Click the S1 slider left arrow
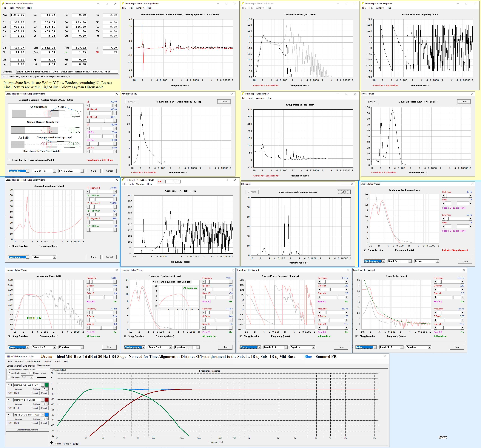Image resolution: width=481 pixels, height=448 pixels. pyautogui.click(x=88, y=105)
